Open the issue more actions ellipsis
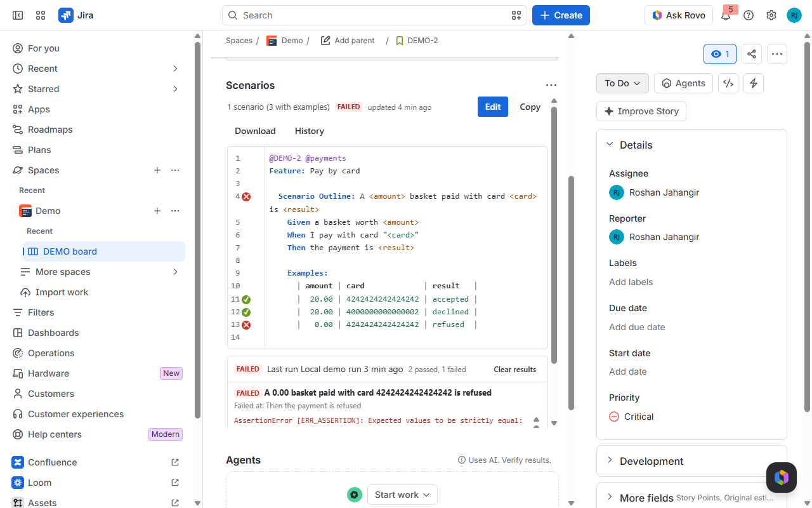Image resolution: width=812 pixels, height=508 pixels. [x=777, y=54]
